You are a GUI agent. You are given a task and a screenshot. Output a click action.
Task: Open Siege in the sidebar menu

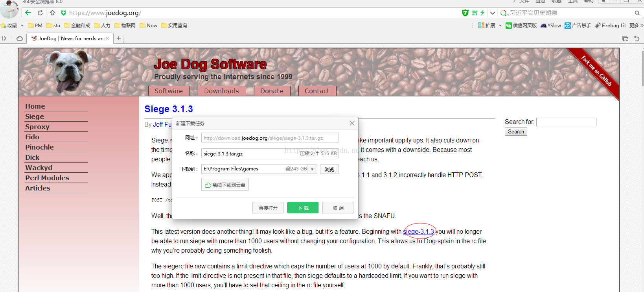35,116
